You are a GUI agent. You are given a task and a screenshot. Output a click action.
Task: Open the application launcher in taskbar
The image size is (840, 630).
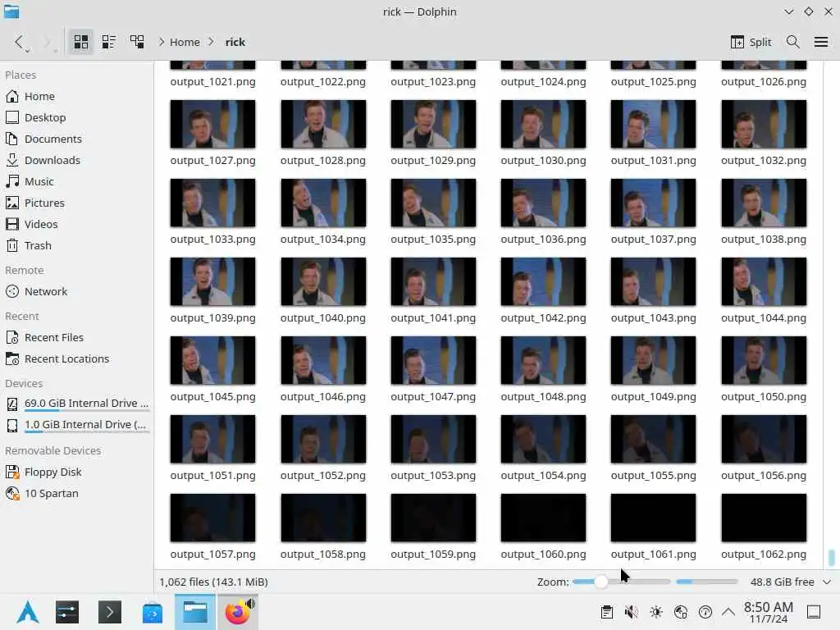27,612
